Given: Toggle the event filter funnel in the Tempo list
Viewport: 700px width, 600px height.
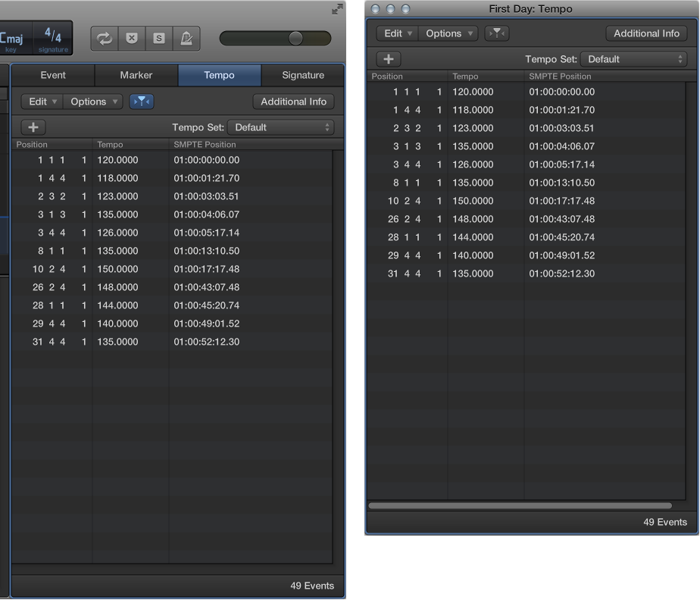Looking at the screenshot, I should (141, 101).
